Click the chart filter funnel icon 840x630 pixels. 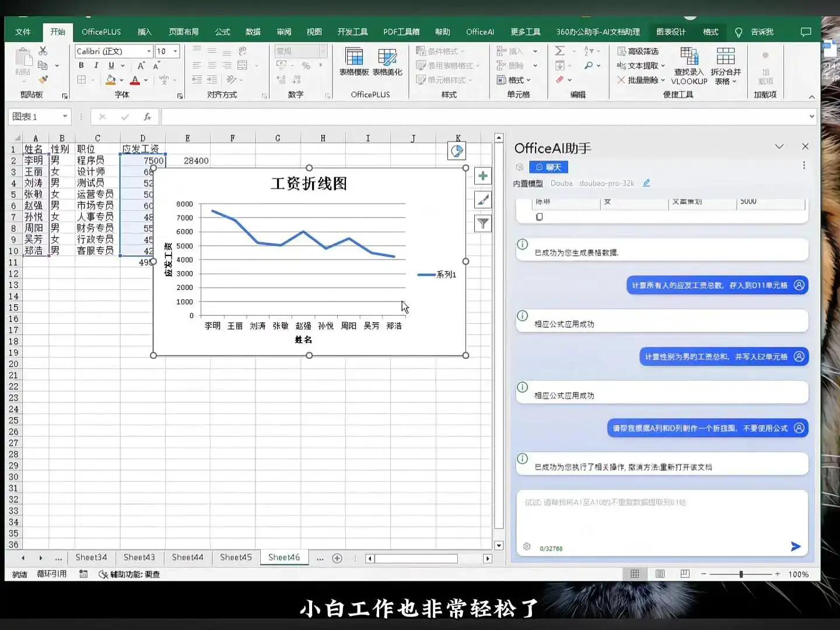[x=482, y=223]
